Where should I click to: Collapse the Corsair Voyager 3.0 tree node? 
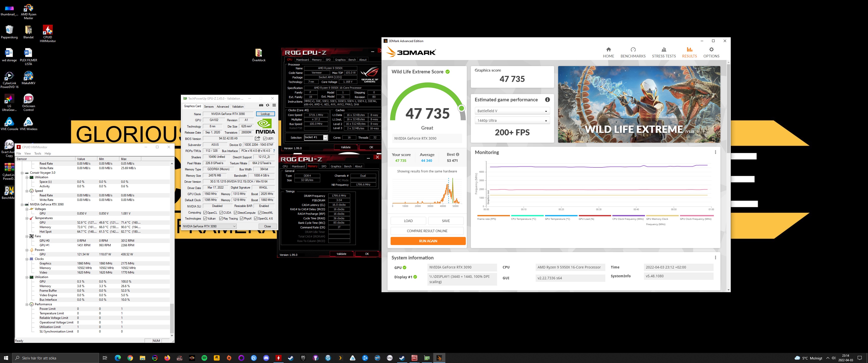(x=22, y=173)
